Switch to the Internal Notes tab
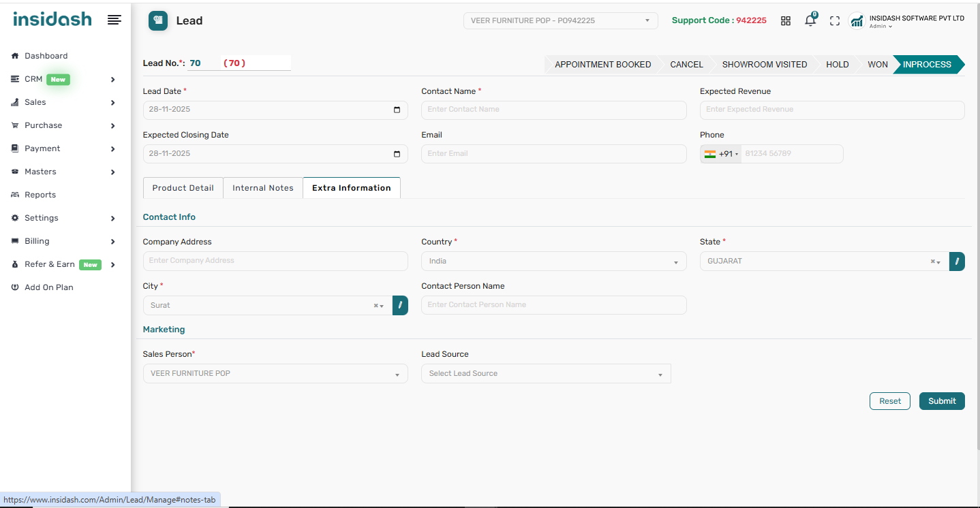The height and width of the screenshot is (508, 980). 262,188
